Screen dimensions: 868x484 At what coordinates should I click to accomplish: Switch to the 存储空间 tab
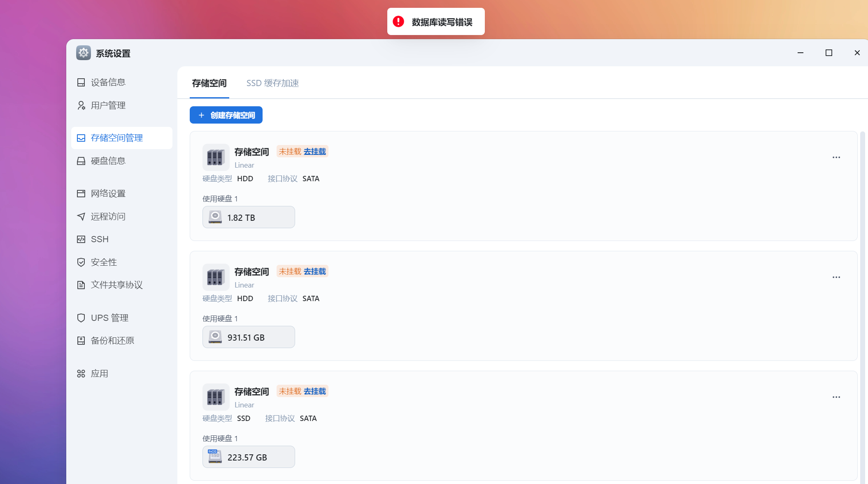point(209,83)
